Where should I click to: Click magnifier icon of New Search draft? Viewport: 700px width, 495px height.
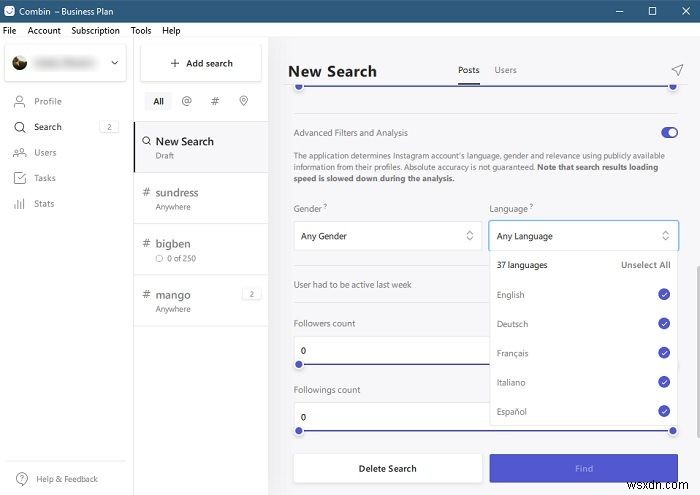pos(146,141)
